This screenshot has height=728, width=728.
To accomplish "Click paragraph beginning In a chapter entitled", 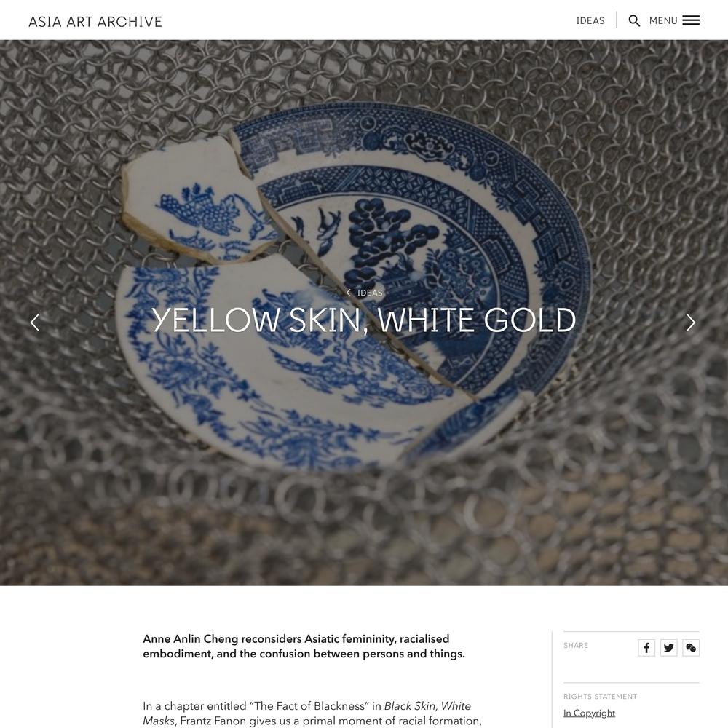I will [312, 713].
